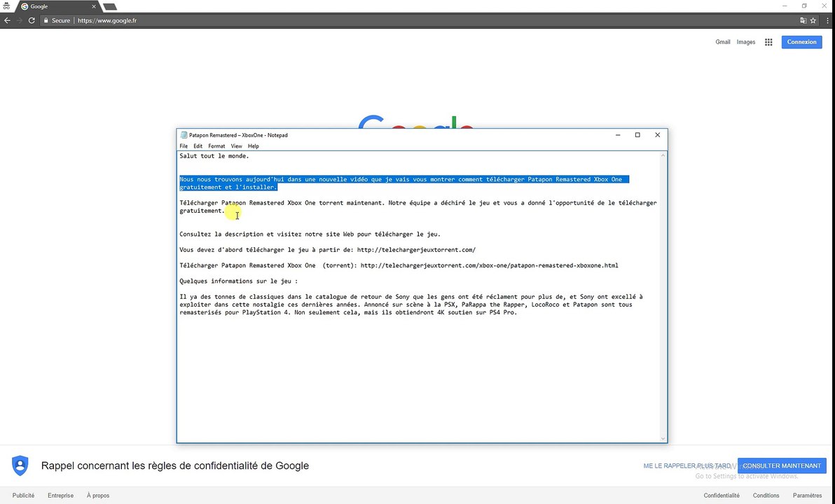Open the Images link
This screenshot has width=835, height=504.
(745, 42)
